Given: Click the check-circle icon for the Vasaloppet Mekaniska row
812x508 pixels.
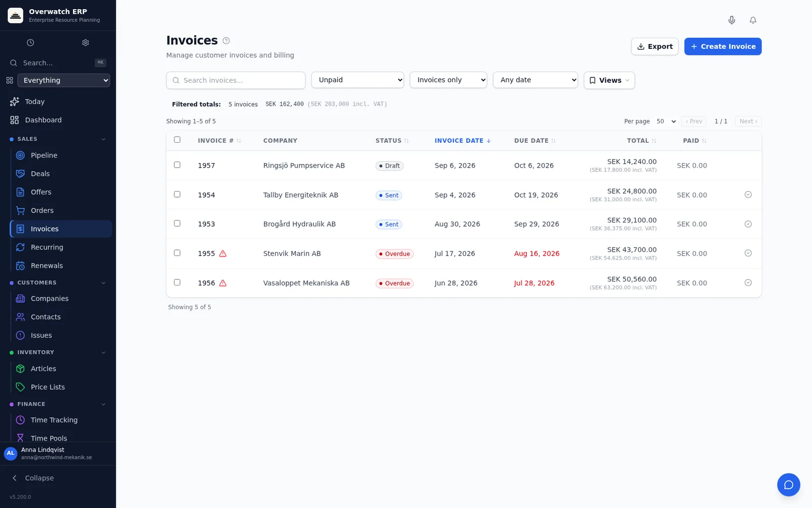Looking at the screenshot, I should click(x=748, y=282).
